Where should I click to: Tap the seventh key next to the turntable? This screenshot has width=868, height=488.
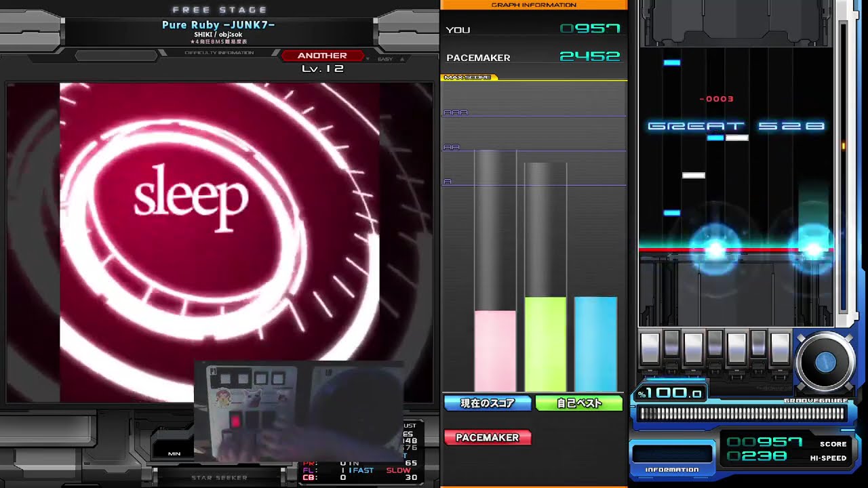[780, 348]
